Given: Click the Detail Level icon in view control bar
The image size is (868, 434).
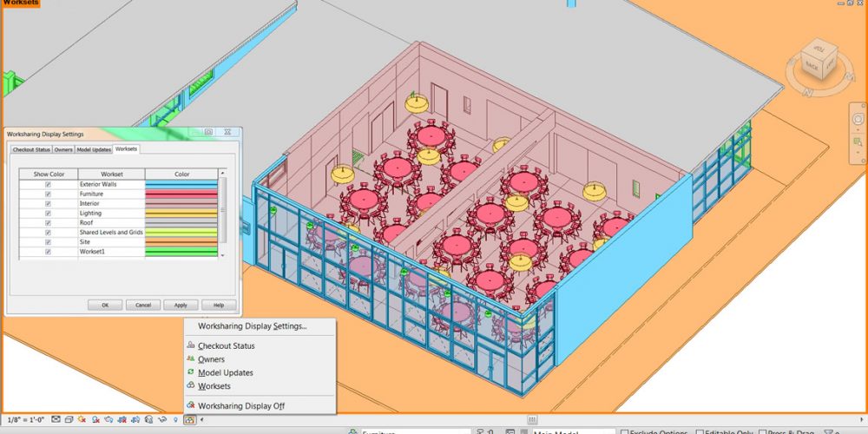Looking at the screenshot, I should pyautogui.click(x=56, y=419).
